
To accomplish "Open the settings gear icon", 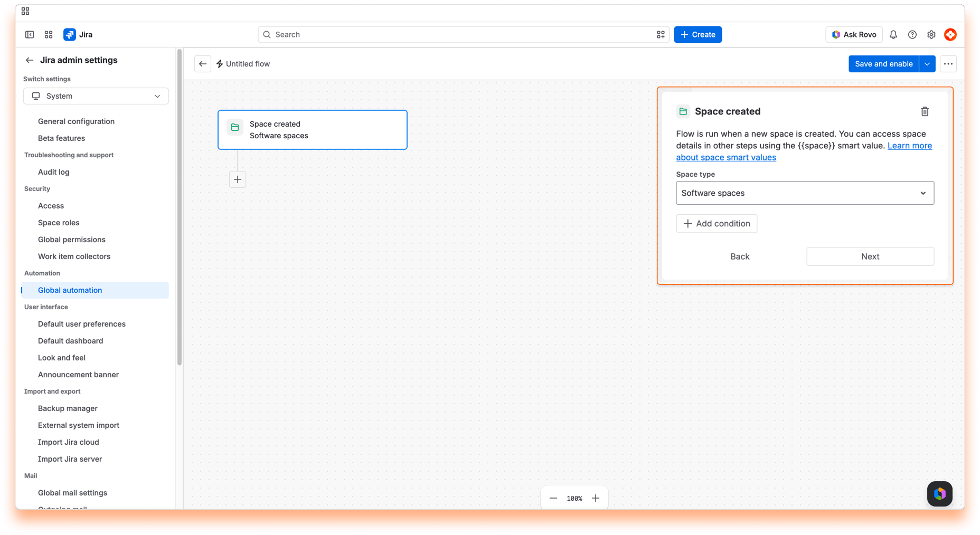I will (x=931, y=34).
